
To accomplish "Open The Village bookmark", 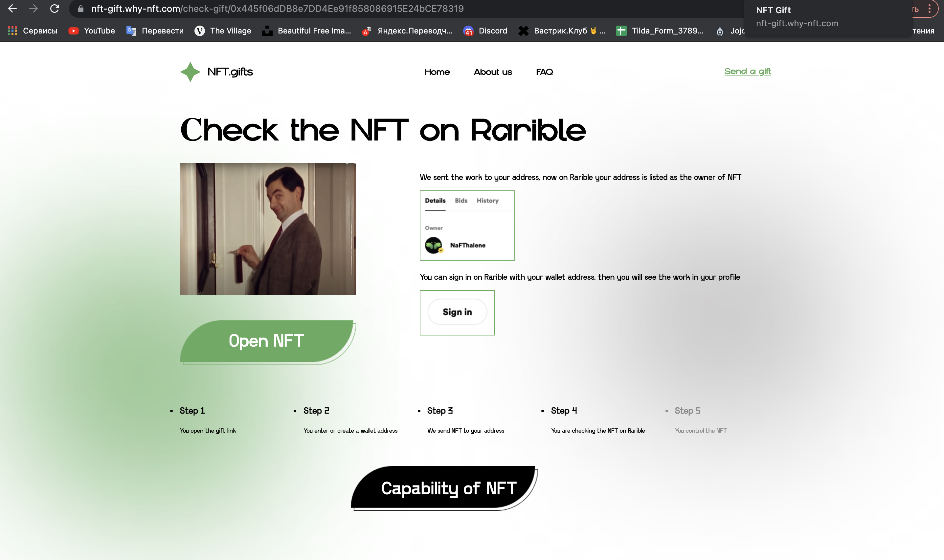I will pyautogui.click(x=223, y=31).
